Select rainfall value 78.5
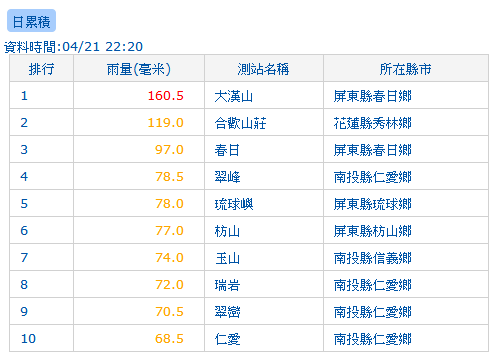Image resolution: width=497 pixels, height=364 pixels. click(x=169, y=177)
